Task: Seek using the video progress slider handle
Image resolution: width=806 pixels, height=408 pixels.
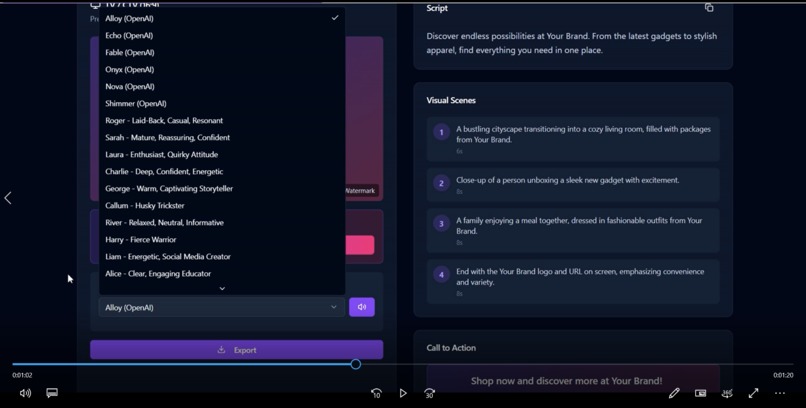Action: coord(356,364)
